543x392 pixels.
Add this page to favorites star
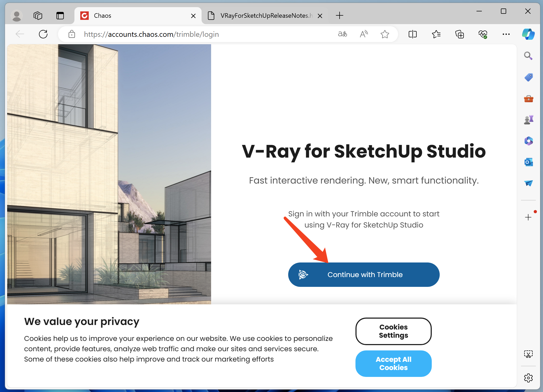(385, 34)
